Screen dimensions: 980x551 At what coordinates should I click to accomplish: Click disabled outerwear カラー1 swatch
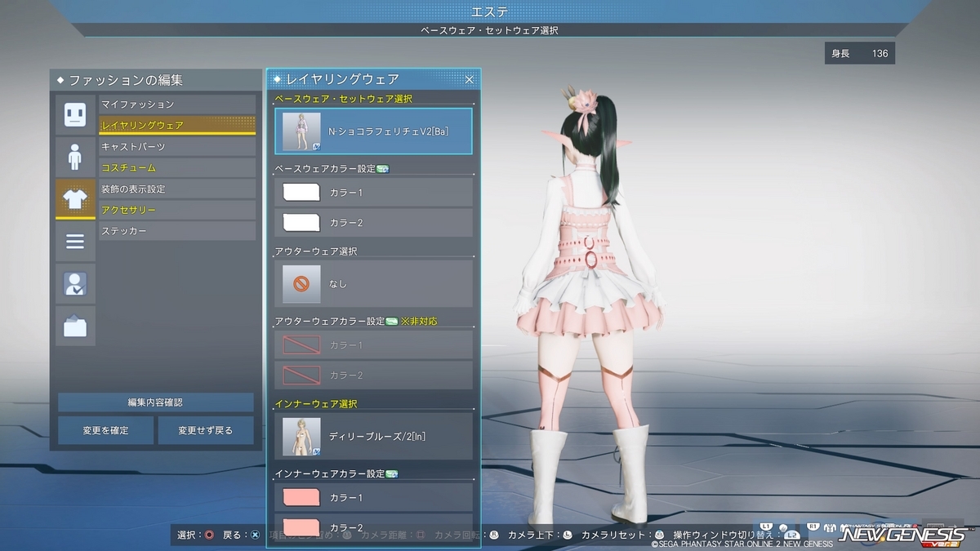point(301,345)
